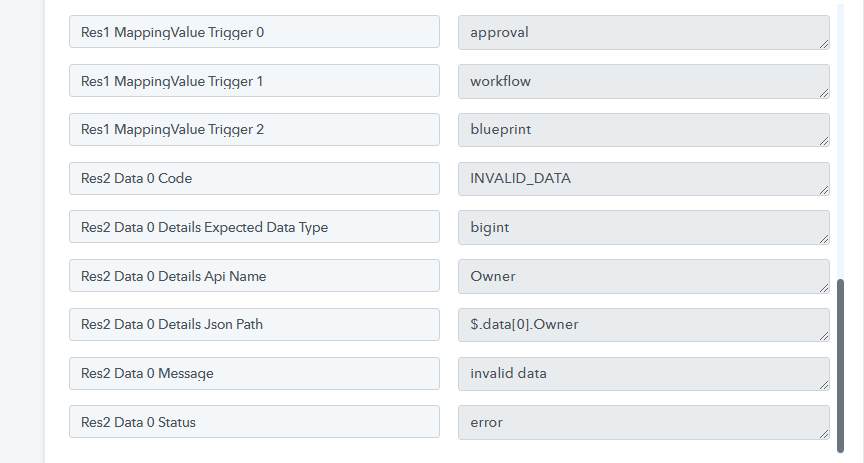The height and width of the screenshot is (463, 864).
Task: Click the Res2 Data 0 Details Api Name field
Action: (x=254, y=276)
